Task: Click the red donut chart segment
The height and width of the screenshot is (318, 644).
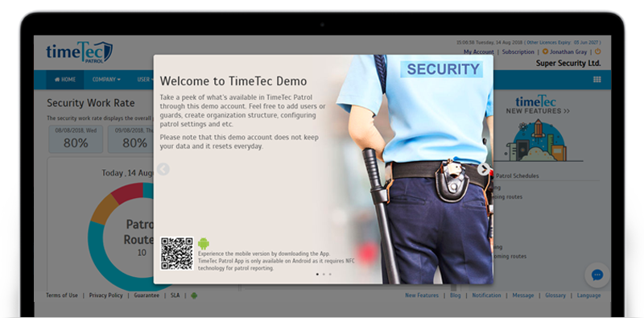Action: pos(128,192)
